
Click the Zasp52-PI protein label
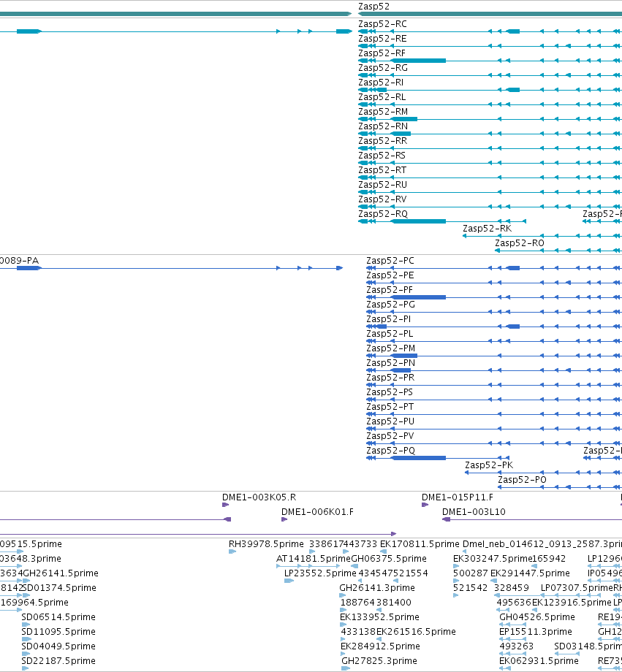coord(388,319)
